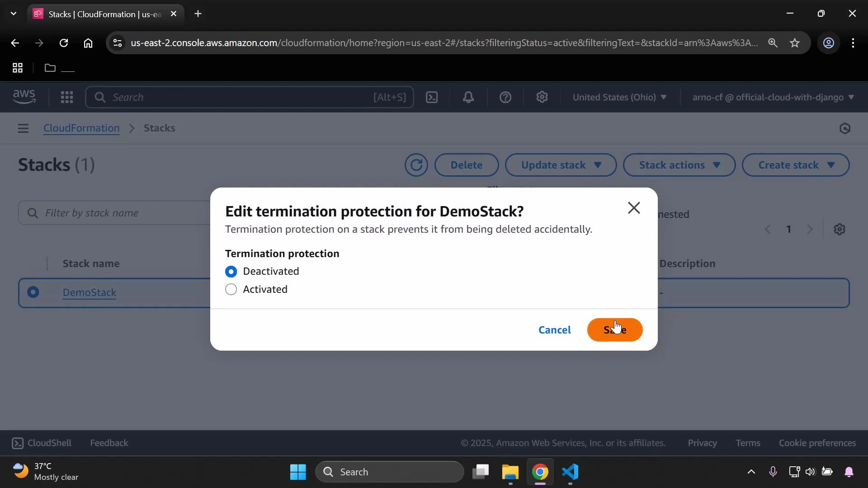868x488 pixels.
Task: Open Amazon Q icon near the breadcrumb
Action: click(x=845, y=128)
